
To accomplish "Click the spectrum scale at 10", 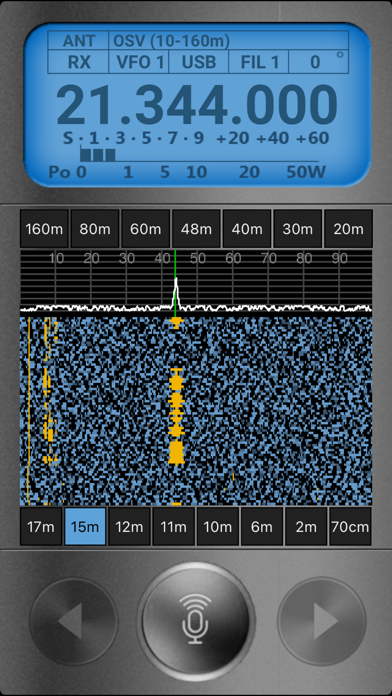I will (x=56, y=258).
